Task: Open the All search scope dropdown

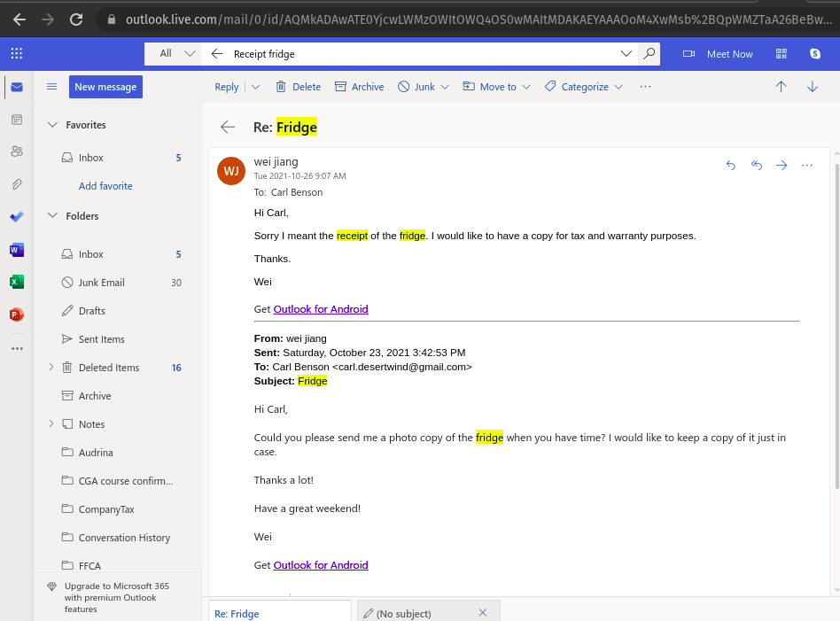Action: click(175, 54)
